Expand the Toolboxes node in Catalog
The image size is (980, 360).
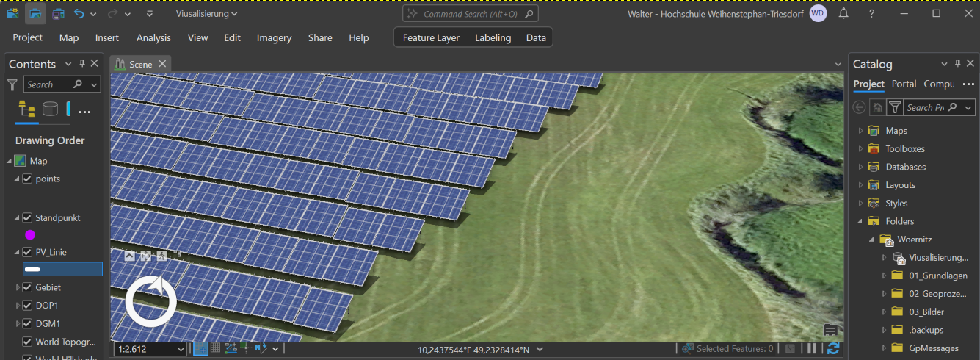pos(861,148)
